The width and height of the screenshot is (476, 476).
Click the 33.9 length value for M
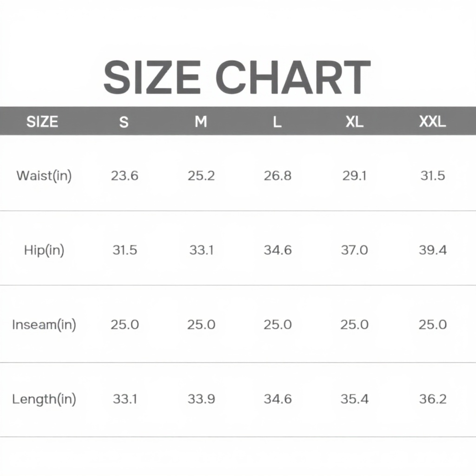201,399
